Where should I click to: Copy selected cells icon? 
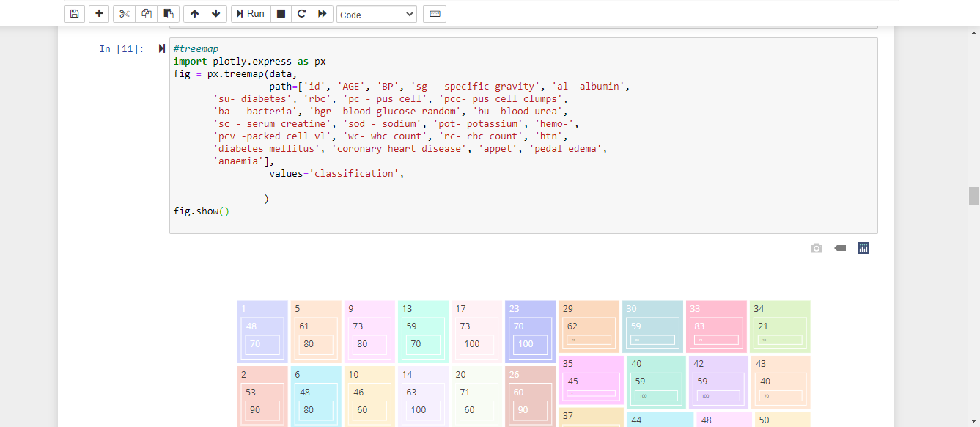(147, 14)
